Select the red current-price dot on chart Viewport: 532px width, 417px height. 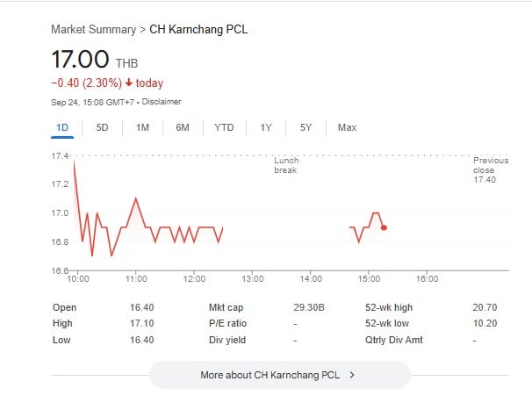[x=384, y=227]
